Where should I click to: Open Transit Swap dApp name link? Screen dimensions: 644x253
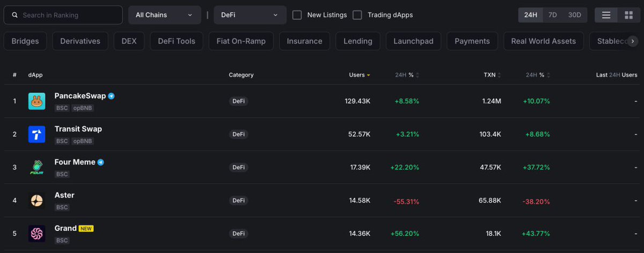[x=78, y=129]
